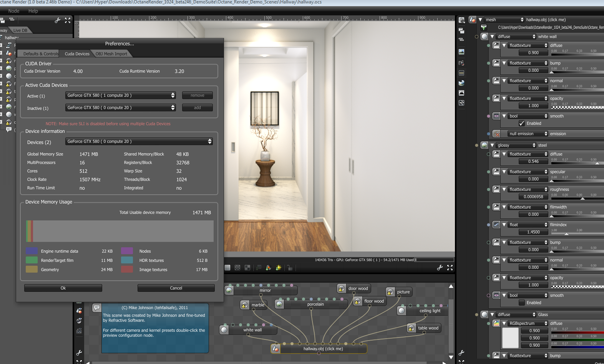
Task: Click the wrench icon in outliner toolbar
Action: [x=58, y=20]
